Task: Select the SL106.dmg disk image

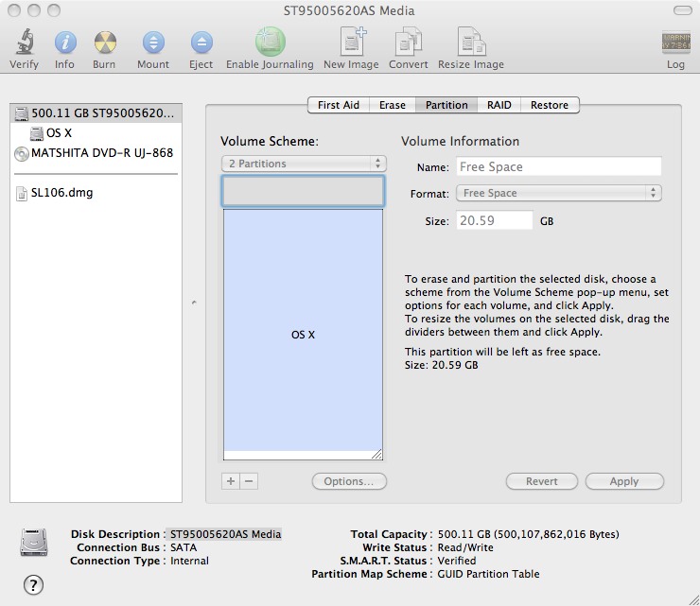Action: (x=96, y=193)
